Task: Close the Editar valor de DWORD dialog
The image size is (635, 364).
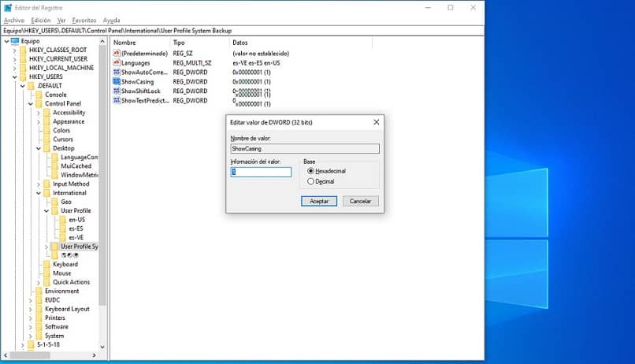Action: [377, 122]
